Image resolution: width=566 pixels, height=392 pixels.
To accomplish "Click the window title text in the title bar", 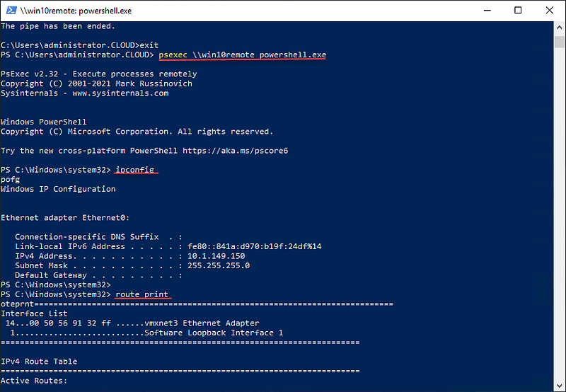I will [76, 11].
